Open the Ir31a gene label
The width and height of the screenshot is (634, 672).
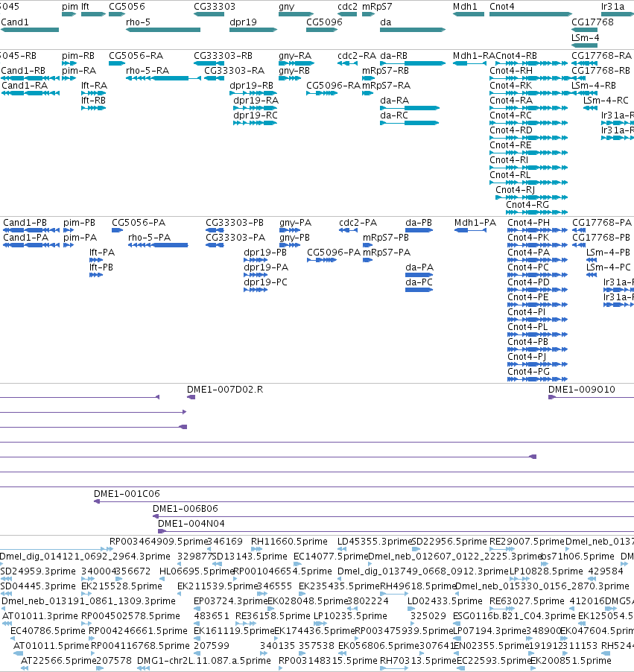[612, 7]
